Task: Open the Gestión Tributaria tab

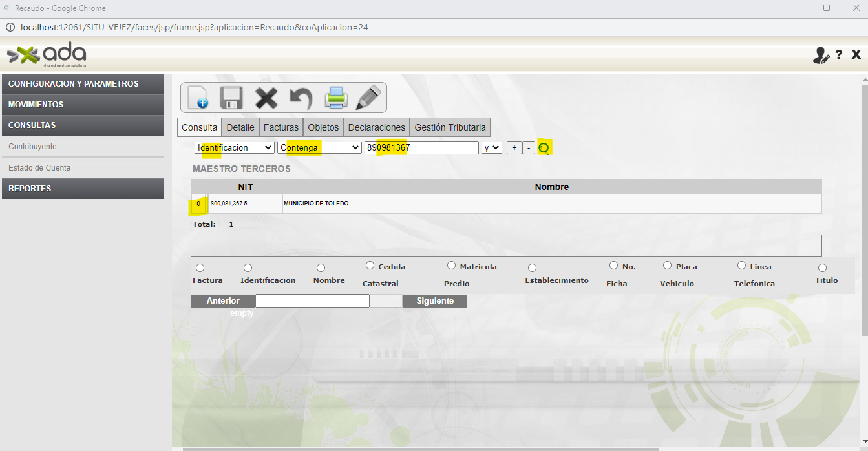Action: click(x=450, y=127)
